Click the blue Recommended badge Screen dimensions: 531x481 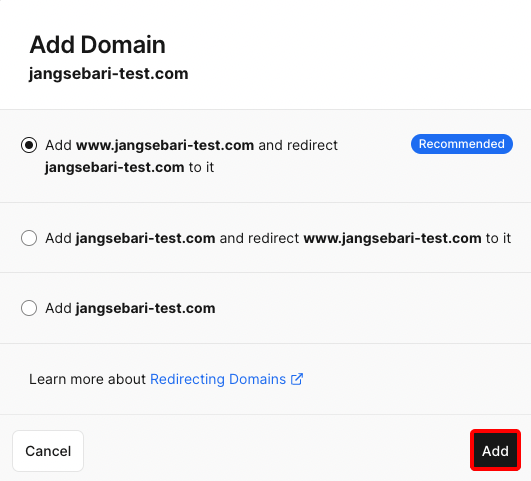point(462,144)
